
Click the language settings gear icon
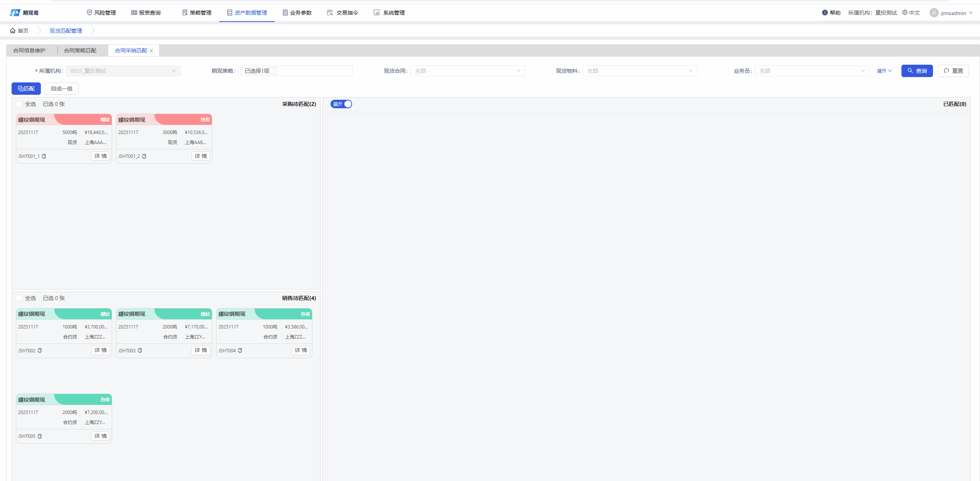pyautogui.click(x=905, y=13)
